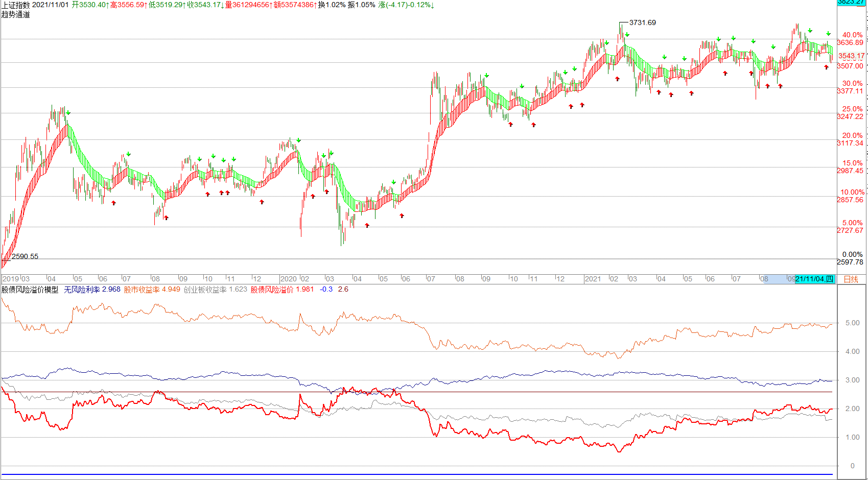Viewport: 868px width, 480px height.
Task: Click the 2987.45 price axis label
Action: (850, 171)
